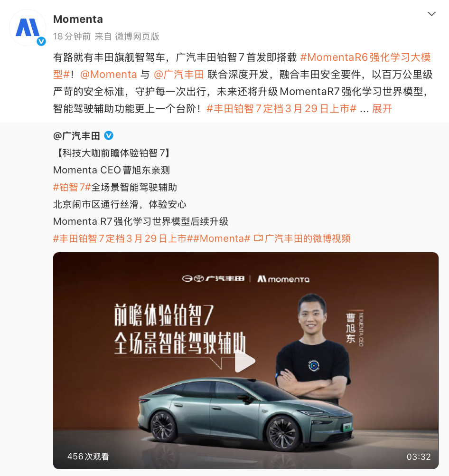Click Momenta's blue verified badge
The image size is (449, 476).
[41, 41]
